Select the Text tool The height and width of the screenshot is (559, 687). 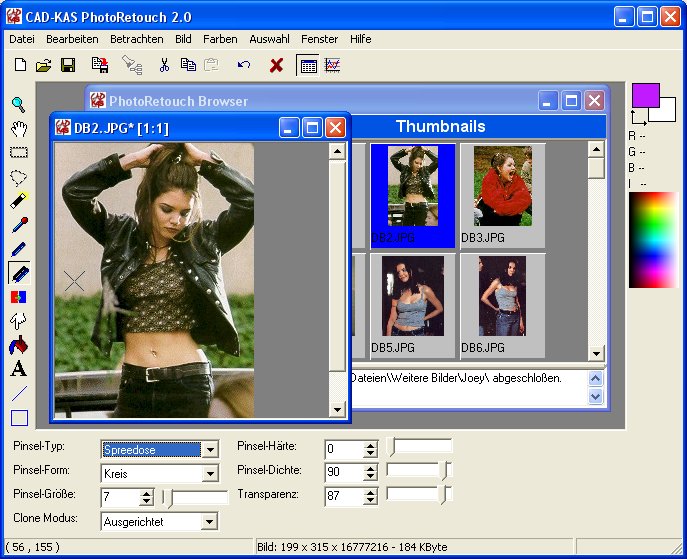(18, 369)
